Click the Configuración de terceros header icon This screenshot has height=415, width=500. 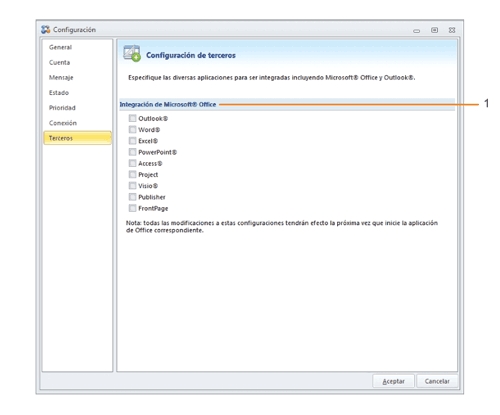point(132,53)
